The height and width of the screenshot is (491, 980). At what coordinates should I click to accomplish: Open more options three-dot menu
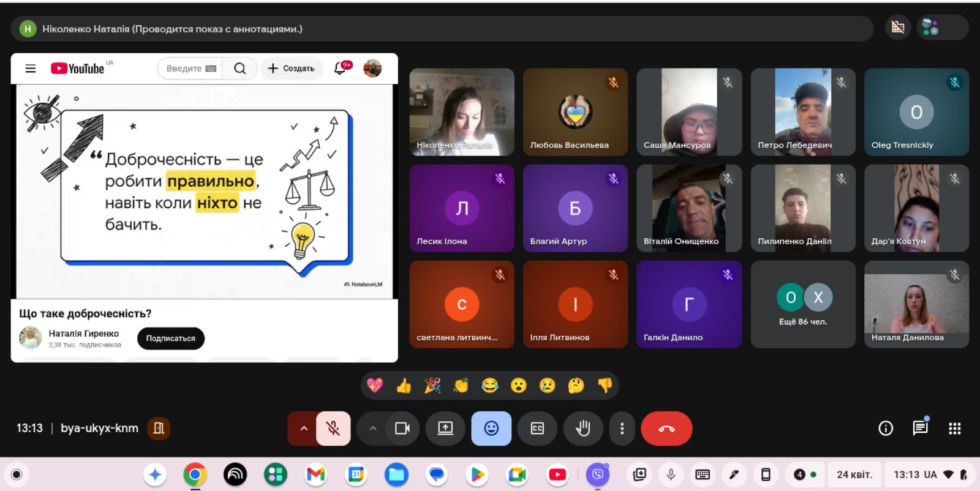pyautogui.click(x=622, y=429)
